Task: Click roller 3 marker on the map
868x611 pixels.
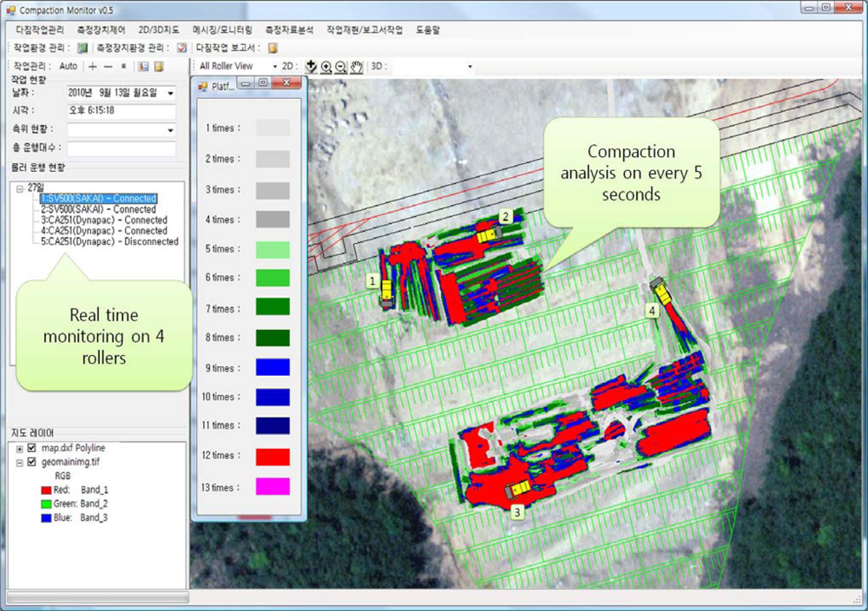Action: tap(517, 512)
